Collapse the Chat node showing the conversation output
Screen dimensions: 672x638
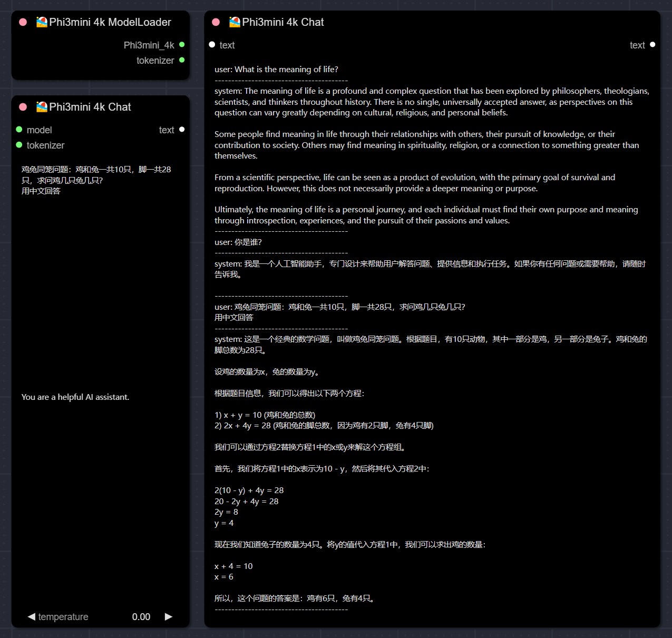click(216, 22)
